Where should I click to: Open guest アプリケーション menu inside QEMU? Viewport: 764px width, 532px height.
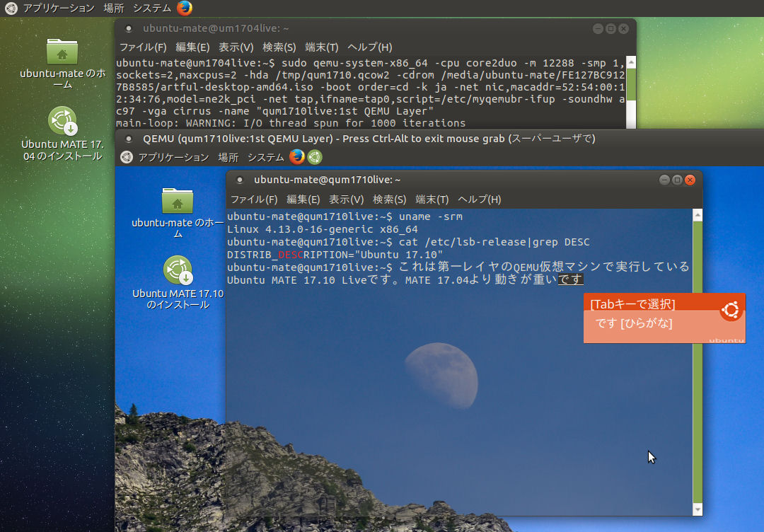coord(173,157)
